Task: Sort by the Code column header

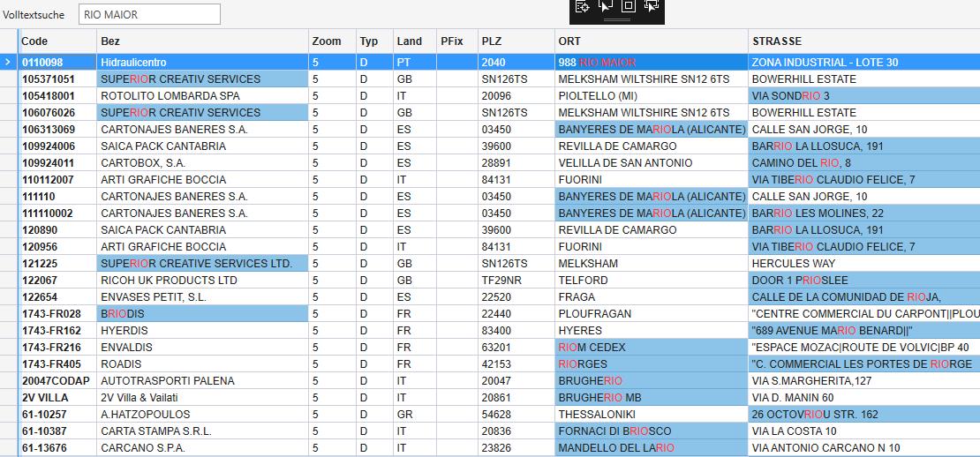Action: point(57,41)
